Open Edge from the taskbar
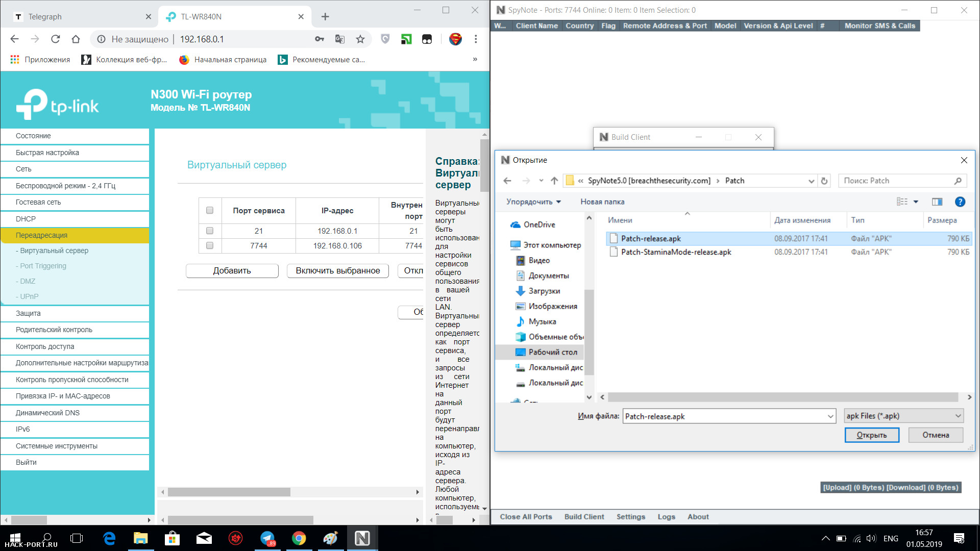The width and height of the screenshot is (980, 551). click(109, 538)
